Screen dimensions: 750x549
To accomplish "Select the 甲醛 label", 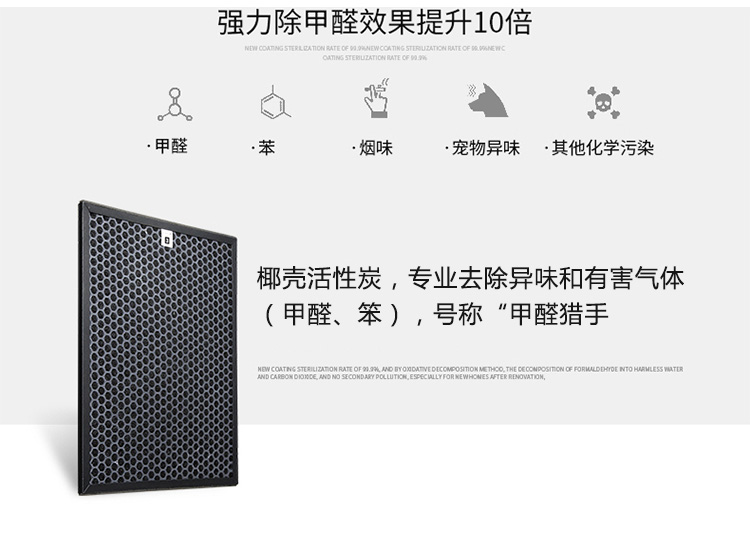I will (168, 146).
